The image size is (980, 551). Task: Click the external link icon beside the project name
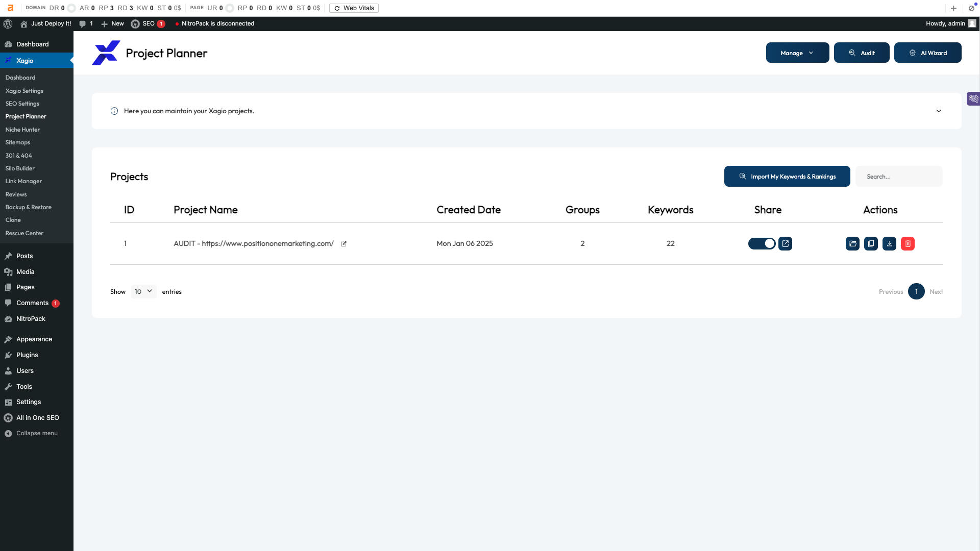click(344, 244)
